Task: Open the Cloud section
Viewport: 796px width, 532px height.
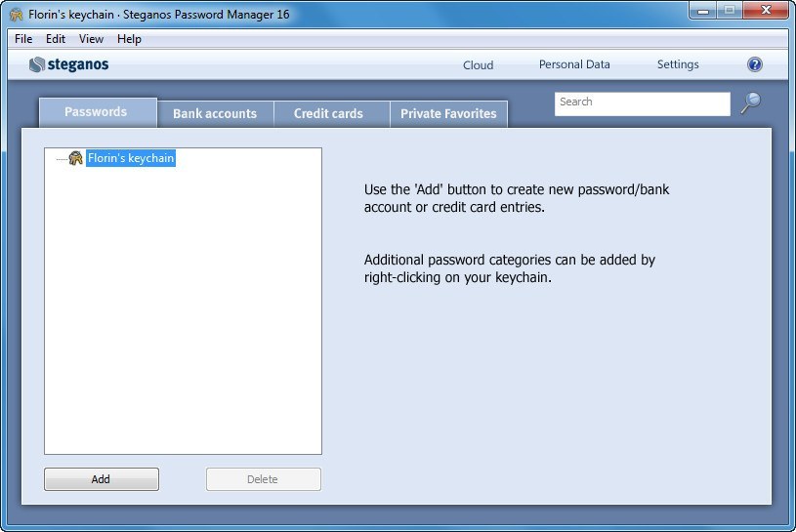Action: tap(479, 65)
